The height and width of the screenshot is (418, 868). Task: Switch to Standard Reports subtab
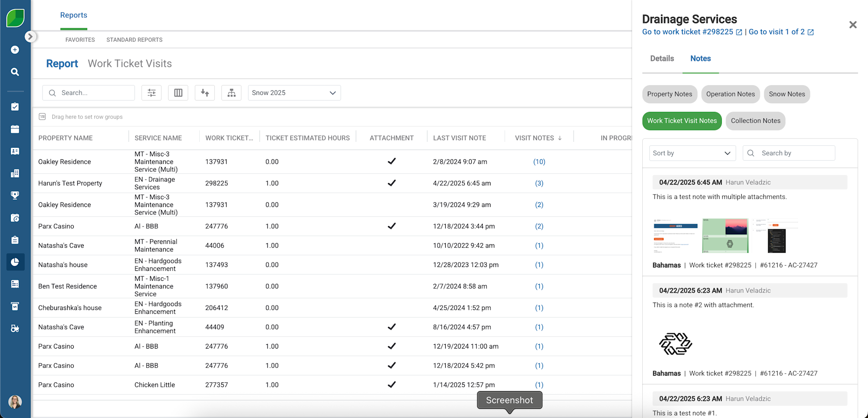click(135, 40)
